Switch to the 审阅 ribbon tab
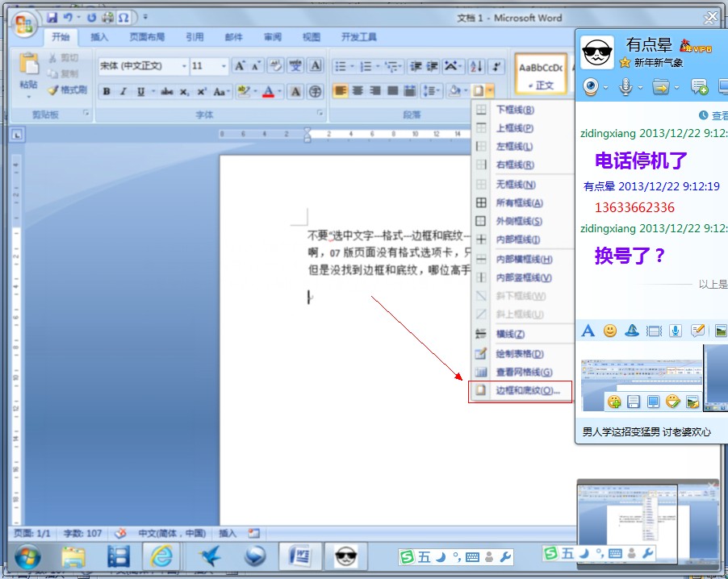Screen dimensions: 728x579 (x=273, y=37)
